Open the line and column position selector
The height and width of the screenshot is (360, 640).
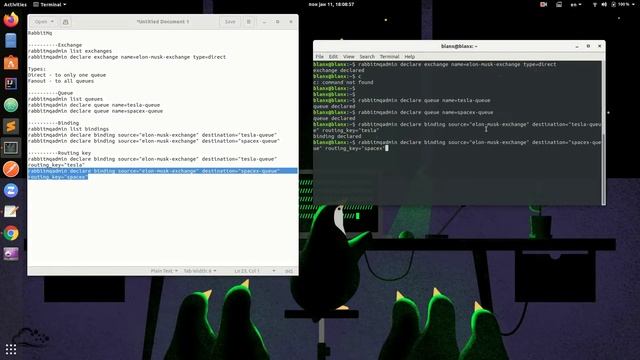(x=254, y=271)
